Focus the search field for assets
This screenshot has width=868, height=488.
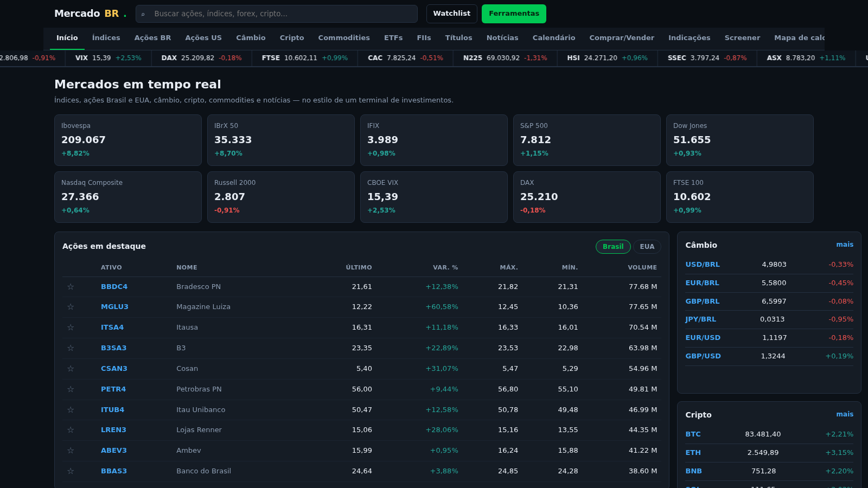(277, 14)
